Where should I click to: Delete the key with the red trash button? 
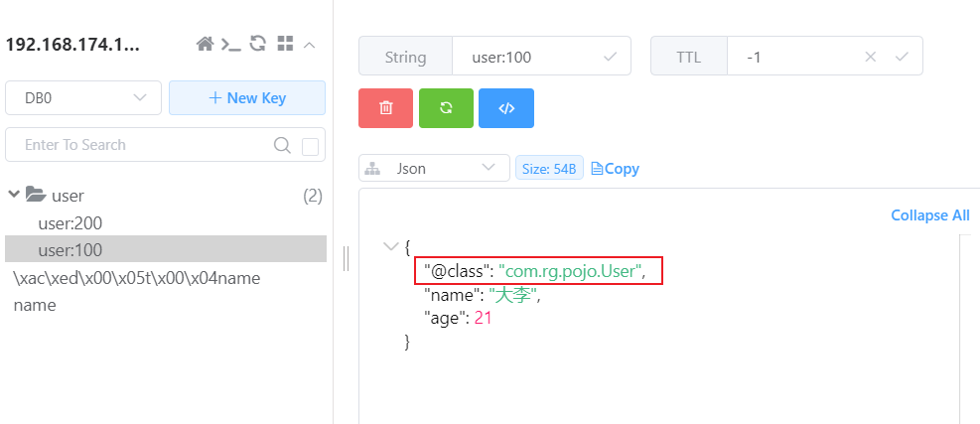click(x=385, y=108)
